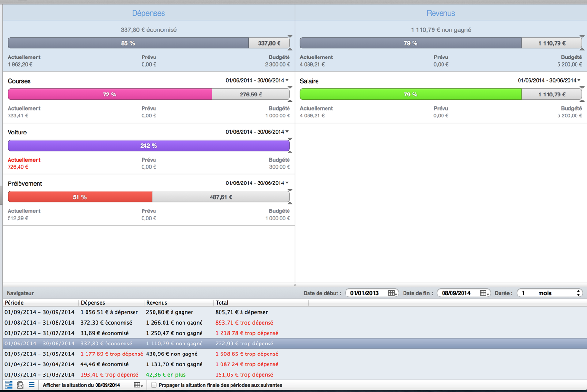
Task: Switch to budget bars view icon
Action: click(9, 385)
